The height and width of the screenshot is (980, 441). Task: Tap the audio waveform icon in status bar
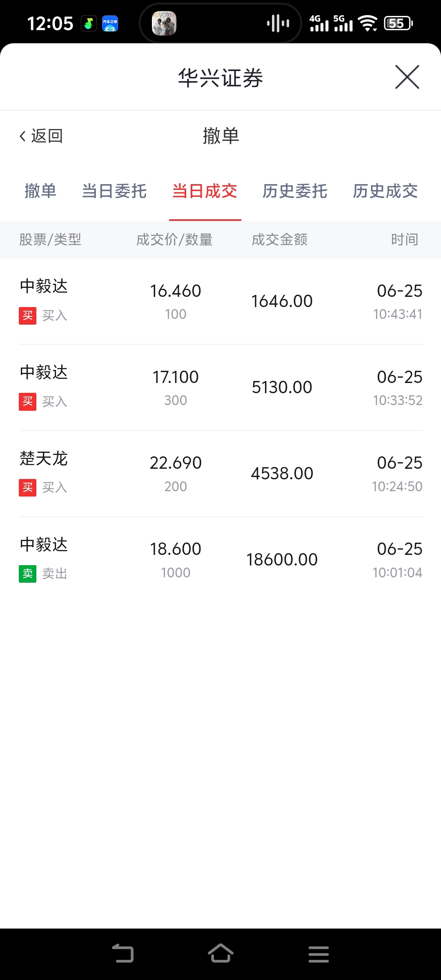click(278, 23)
